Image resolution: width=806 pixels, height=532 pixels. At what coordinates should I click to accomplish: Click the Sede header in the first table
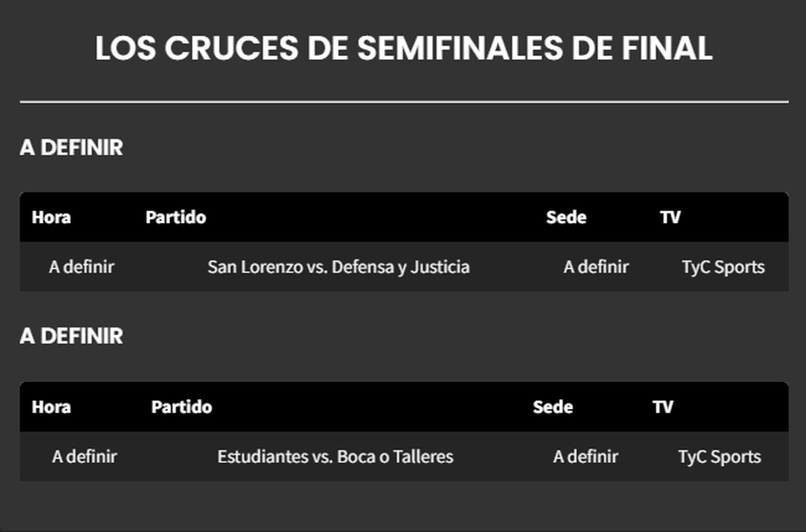(x=566, y=218)
